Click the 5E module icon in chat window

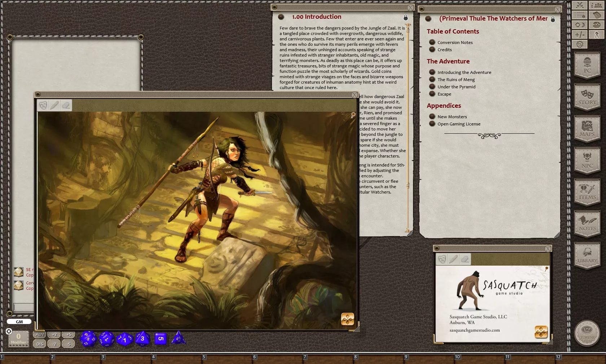[x=18, y=271]
